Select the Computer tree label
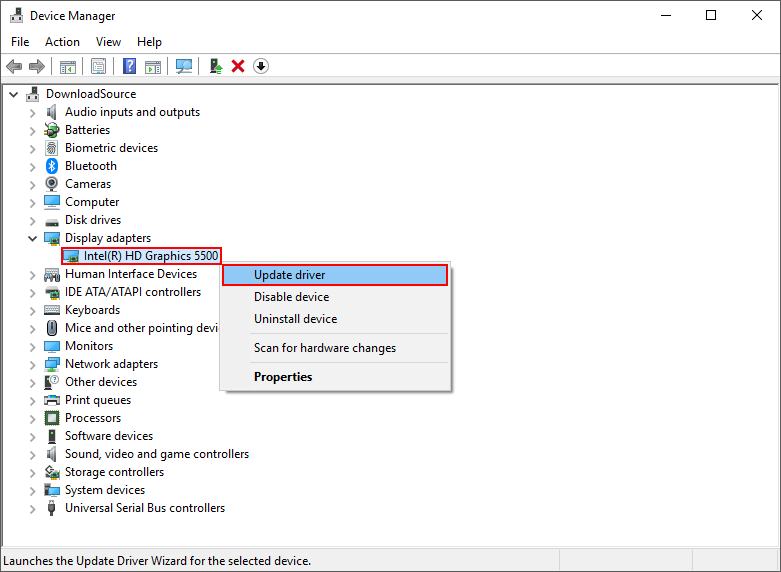Image resolution: width=781 pixels, height=572 pixels. [x=92, y=202]
